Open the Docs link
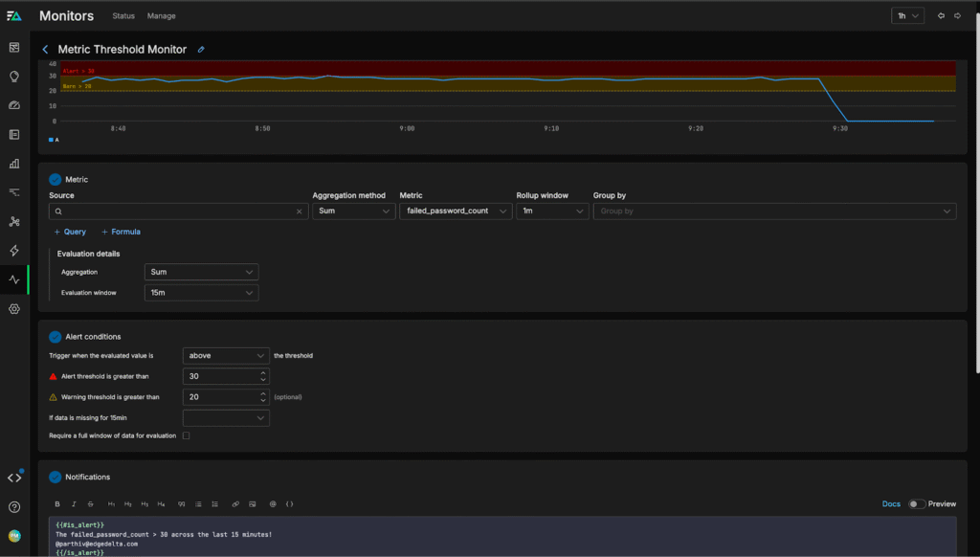 890,503
